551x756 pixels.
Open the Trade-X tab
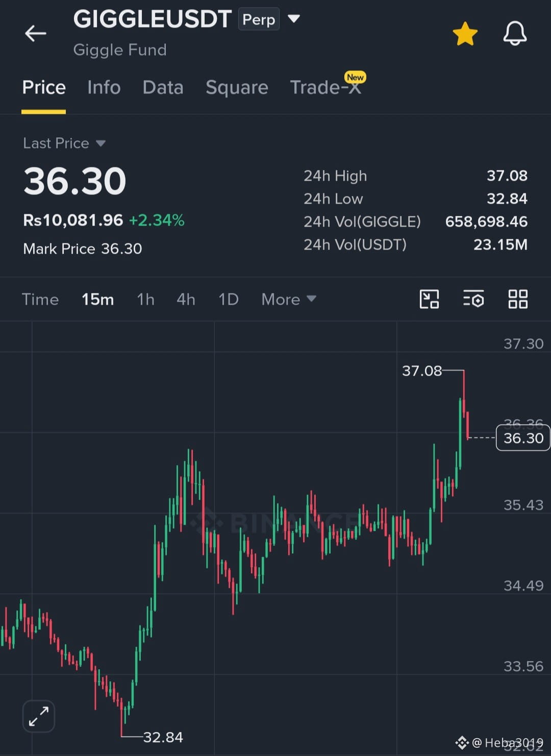[325, 87]
